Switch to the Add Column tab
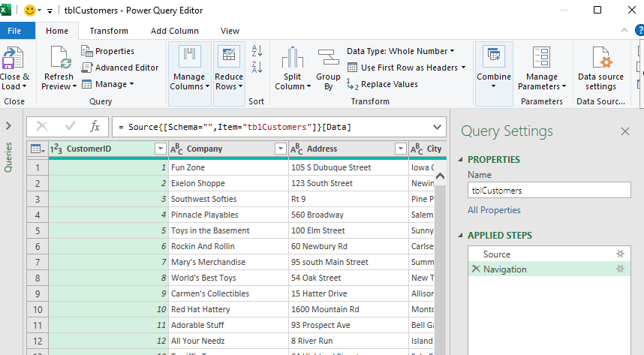 [175, 31]
